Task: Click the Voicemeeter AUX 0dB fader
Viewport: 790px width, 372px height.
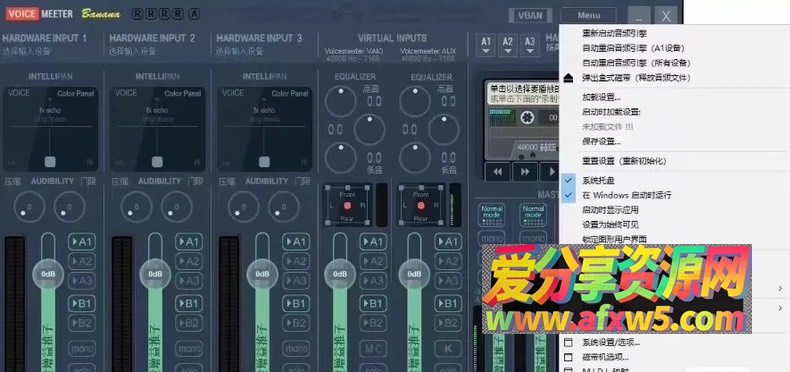Action: (x=414, y=274)
